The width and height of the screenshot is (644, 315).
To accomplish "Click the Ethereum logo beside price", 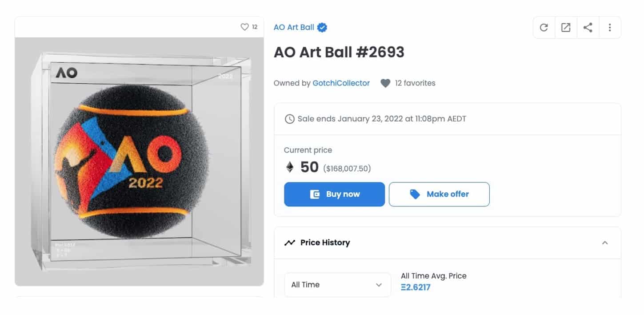I will (x=289, y=167).
